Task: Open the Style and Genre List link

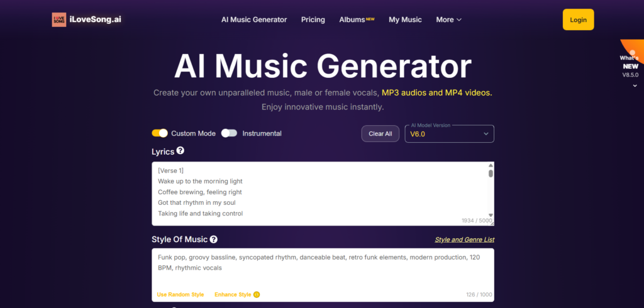Action: pos(465,239)
